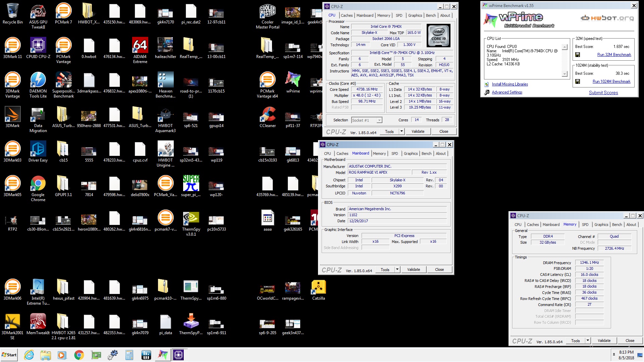644x362 pixels.
Task: Open Cooler Master Portal icon
Action: [x=267, y=16]
